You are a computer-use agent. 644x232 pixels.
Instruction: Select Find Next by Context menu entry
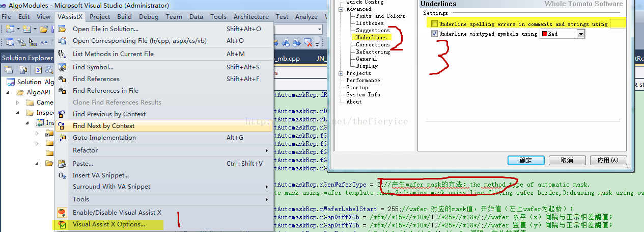(x=164, y=125)
